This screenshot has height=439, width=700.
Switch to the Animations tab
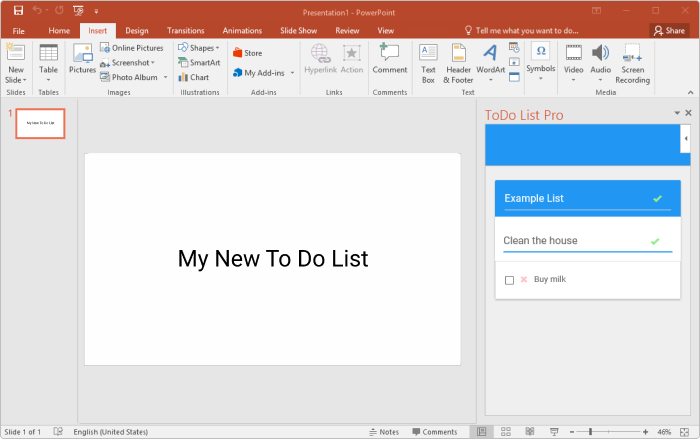point(242,31)
